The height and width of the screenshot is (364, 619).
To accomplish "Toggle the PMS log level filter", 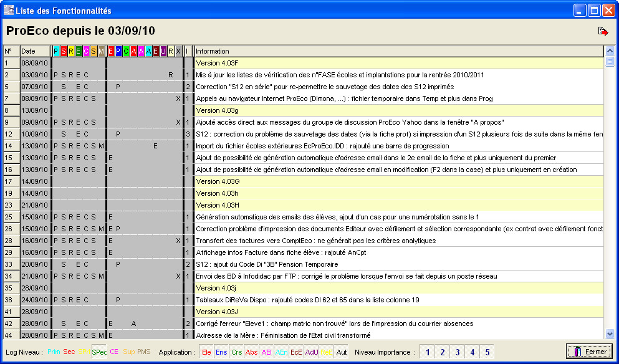I will click(x=144, y=352).
